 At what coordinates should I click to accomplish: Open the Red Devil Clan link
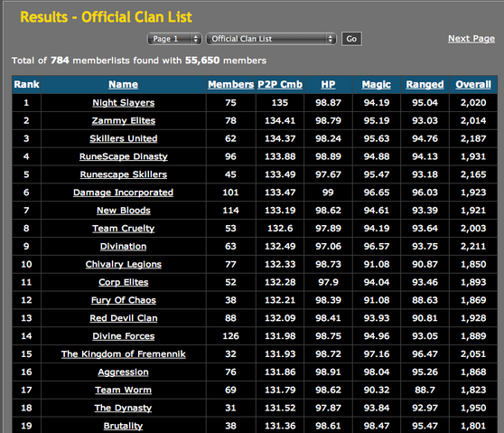[124, 318]
